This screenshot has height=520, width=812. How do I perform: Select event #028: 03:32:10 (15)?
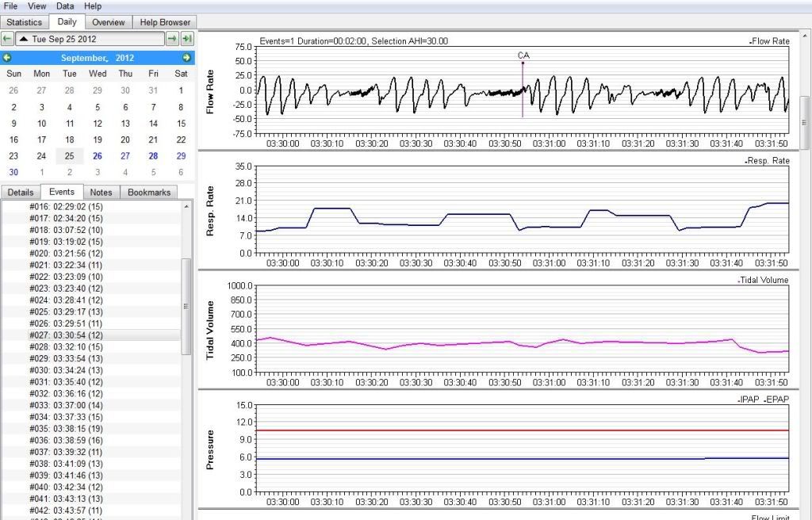click(67, 347)
